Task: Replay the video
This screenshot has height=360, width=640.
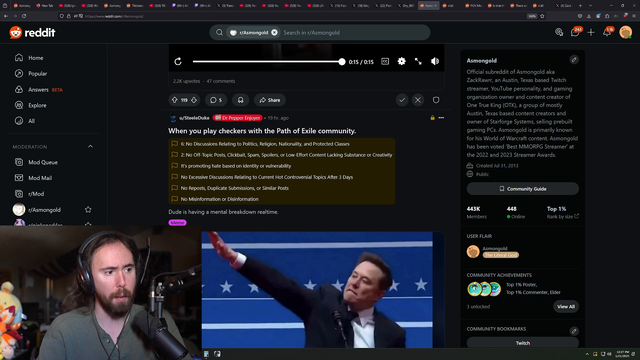Action: [x=178, y=62]
